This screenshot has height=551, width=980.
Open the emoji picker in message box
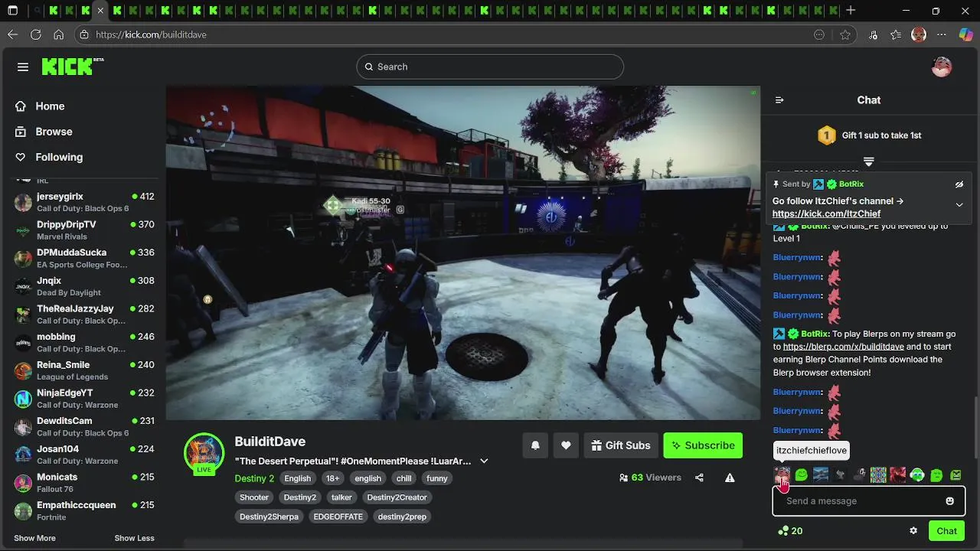949,501
